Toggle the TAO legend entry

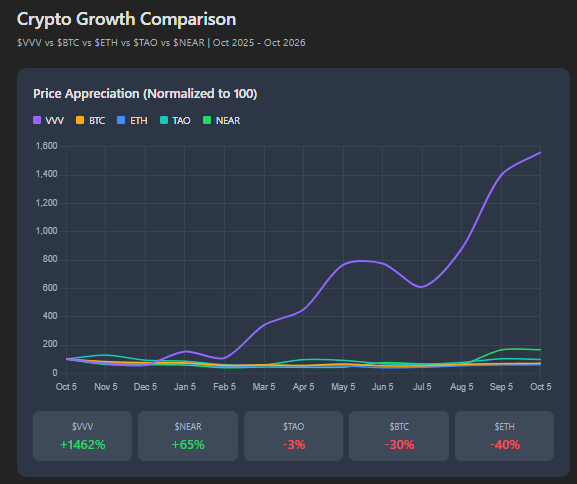coord(175,120)
